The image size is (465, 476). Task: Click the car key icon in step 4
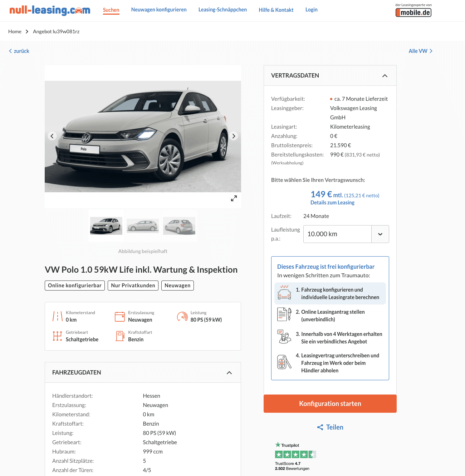pos(284,362)
